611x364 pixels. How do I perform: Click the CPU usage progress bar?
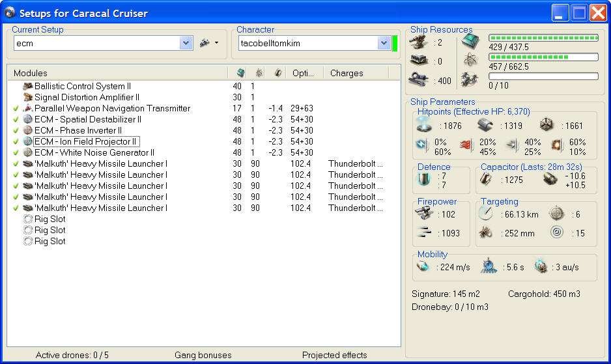(x=543, y=38)
